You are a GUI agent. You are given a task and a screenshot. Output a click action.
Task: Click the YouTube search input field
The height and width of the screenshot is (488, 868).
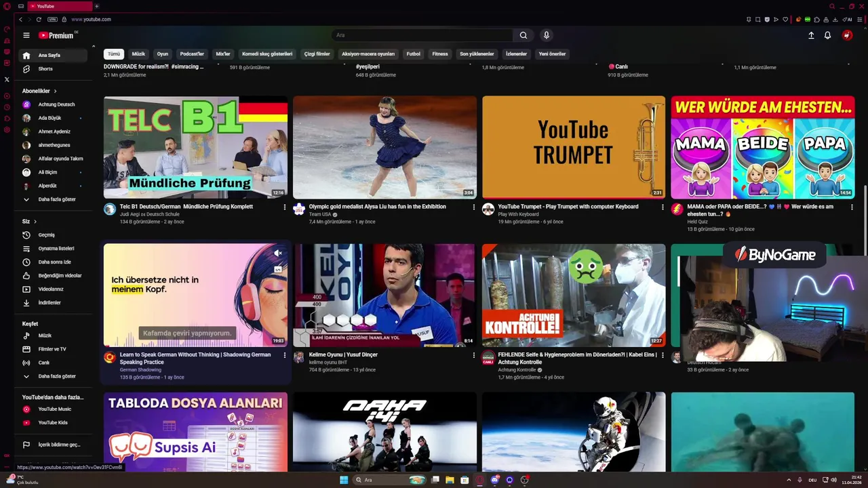pyautogui.click(x=422, y=35)
